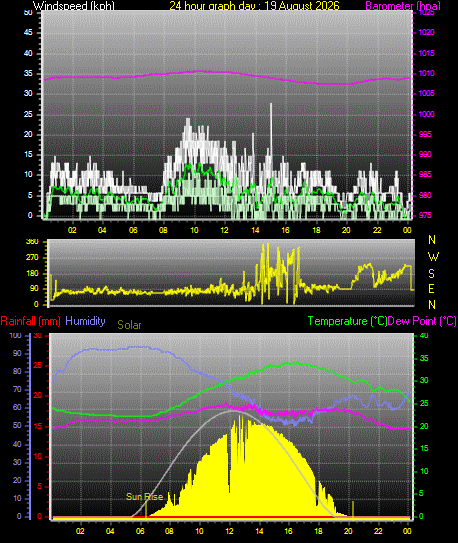Select the green "Temperature (°C)" legend label

tap(347, 321)
